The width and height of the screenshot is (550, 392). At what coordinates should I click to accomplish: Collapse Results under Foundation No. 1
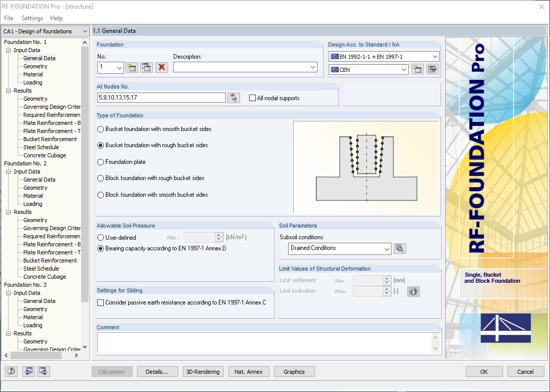pyautogui.click(x=9, y=91)
